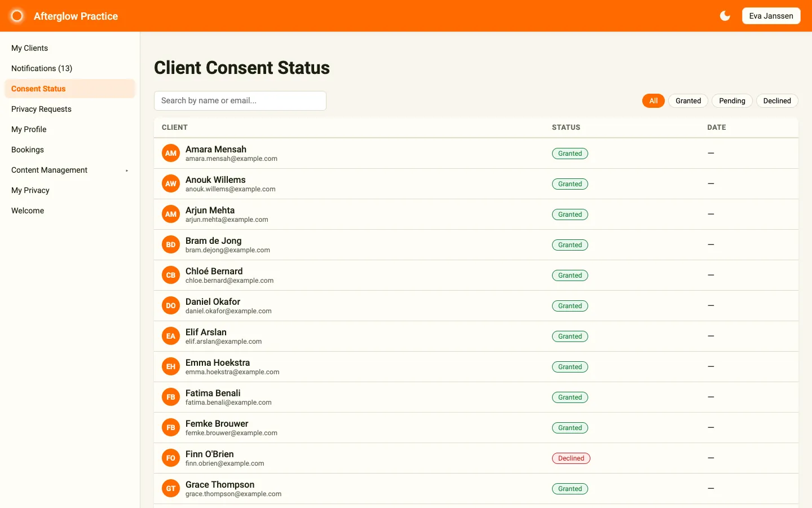
Task: Focus the search by name or email field
Action: 240,100
